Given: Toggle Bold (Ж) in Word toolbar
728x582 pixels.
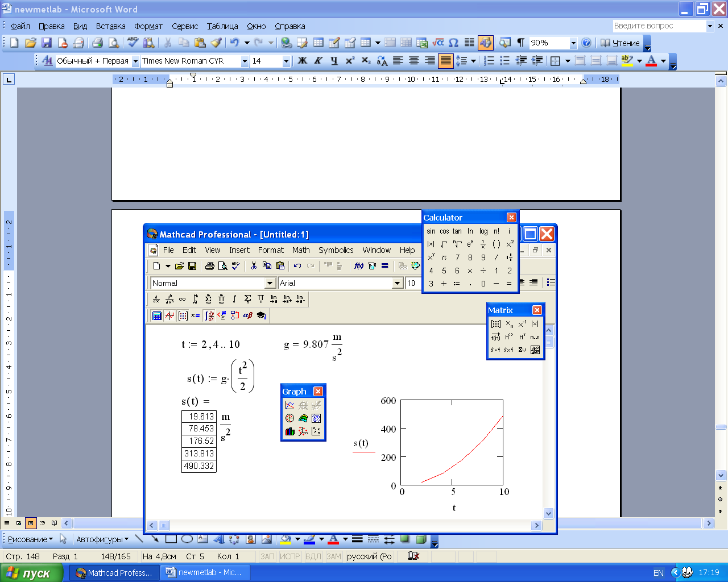Looking at the screenshot, I should (x=303, y=61).
